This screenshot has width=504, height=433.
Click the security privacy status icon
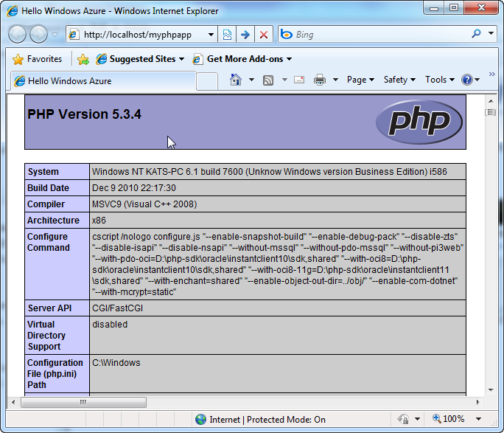(x=403, y=419)
